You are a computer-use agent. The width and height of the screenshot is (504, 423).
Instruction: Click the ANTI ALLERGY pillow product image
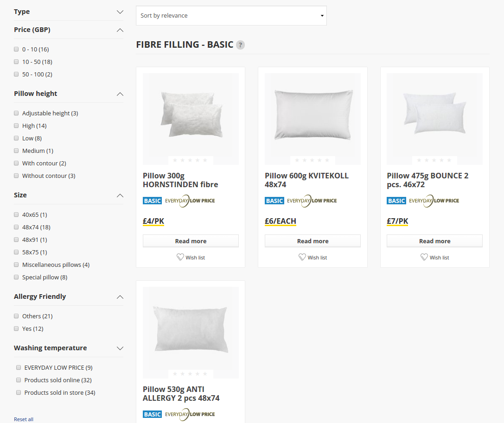(191, 333)
